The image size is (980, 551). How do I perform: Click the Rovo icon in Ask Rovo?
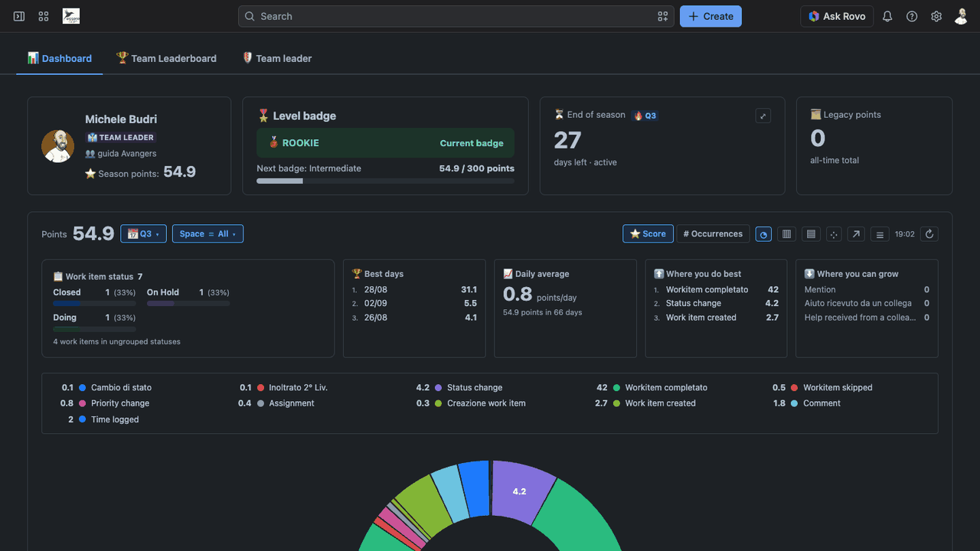tap(814, 16)
